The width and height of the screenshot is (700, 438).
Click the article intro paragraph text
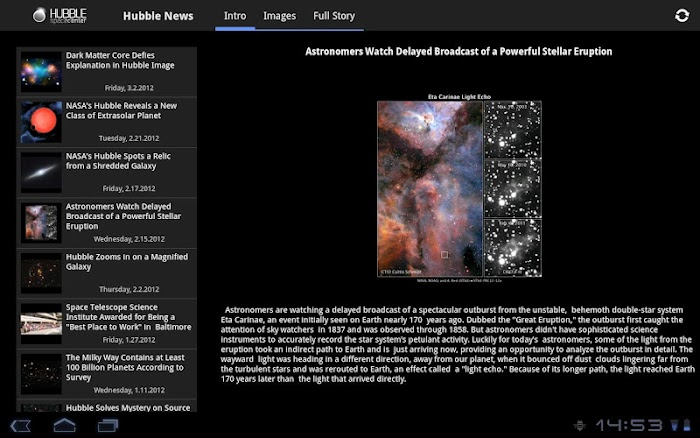[458, 344]
